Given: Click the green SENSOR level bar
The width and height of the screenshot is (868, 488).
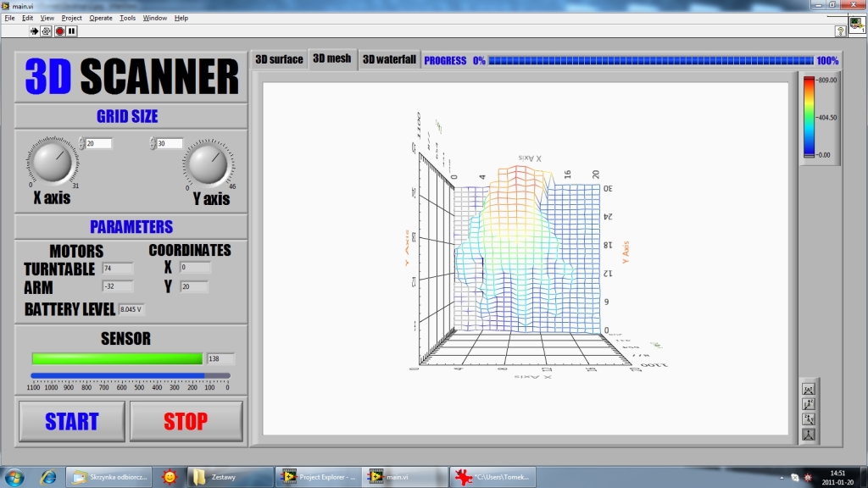Looking at the screenshot, I should coord(117,358).
